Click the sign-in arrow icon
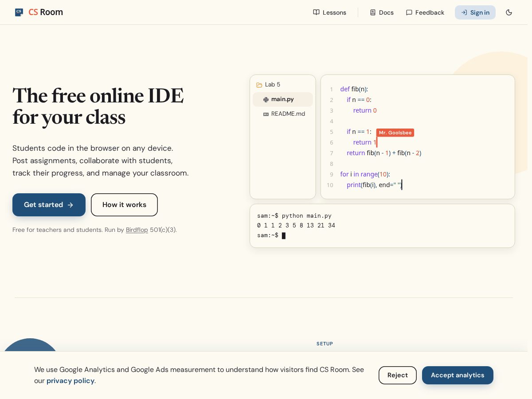 pyautogui.click(x=464, y=12)
